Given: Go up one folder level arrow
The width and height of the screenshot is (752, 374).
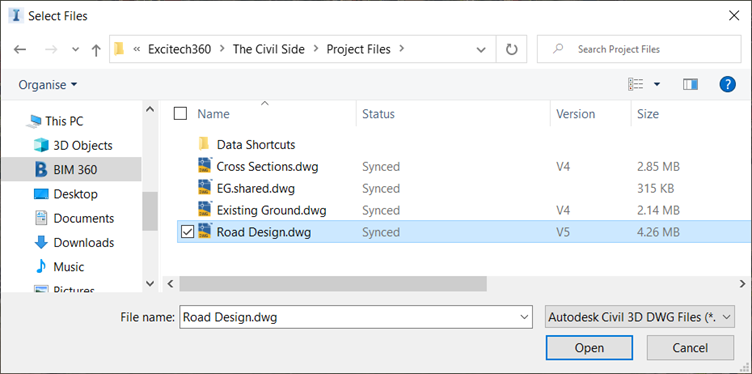Looking at the screenshot, I should (96, 49).
